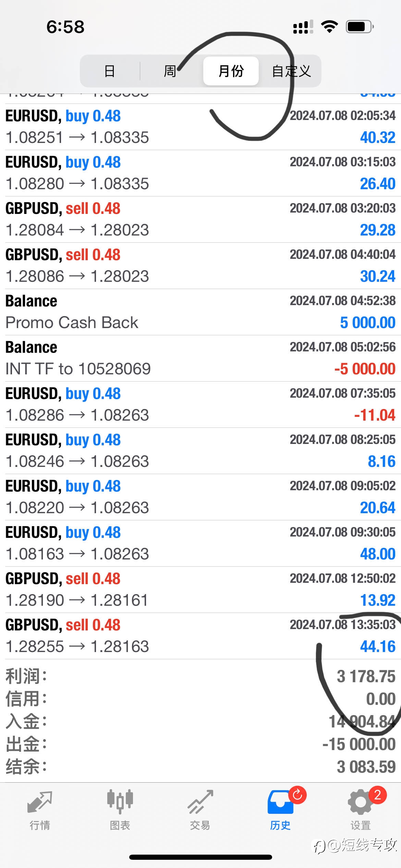The height and width of the screenshot is (868, 401).
Task: Select the 周 week period segment
Action: [170, 71]
